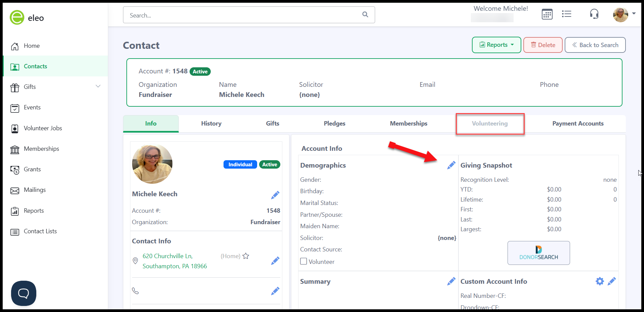The height and width of the screenshot is (312, 644).
Task: Switch to the Memberships tab
Action: [409, 124]
